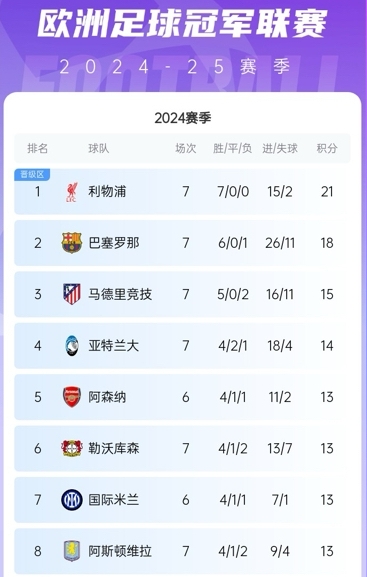Click the Arsenal cannon crest
367x577 pixels.
click(71, 397)
